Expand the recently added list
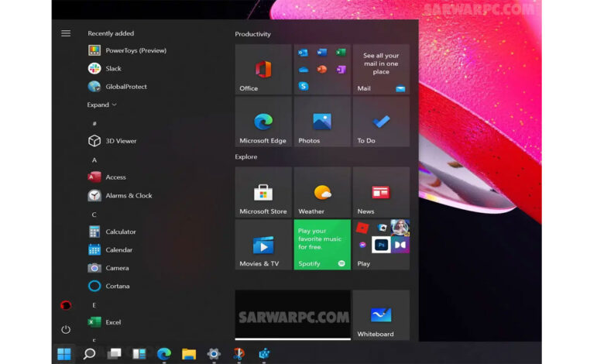This screenshot has height=364, width=604. tap(101, 105)
